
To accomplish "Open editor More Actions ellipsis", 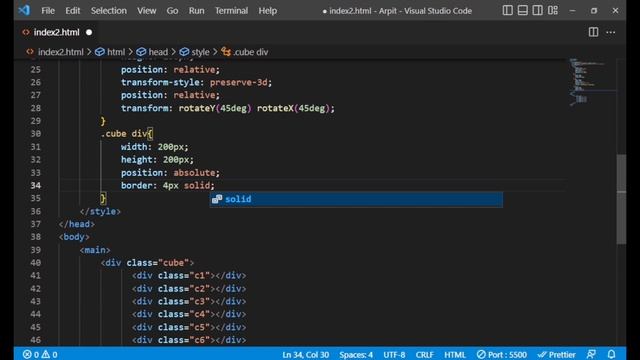I will point(611,32).
